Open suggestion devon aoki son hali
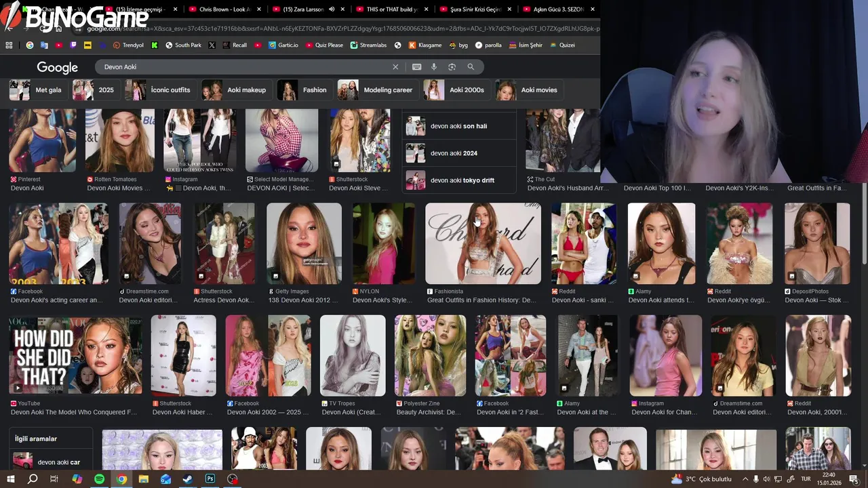 [x=459, y=126]
